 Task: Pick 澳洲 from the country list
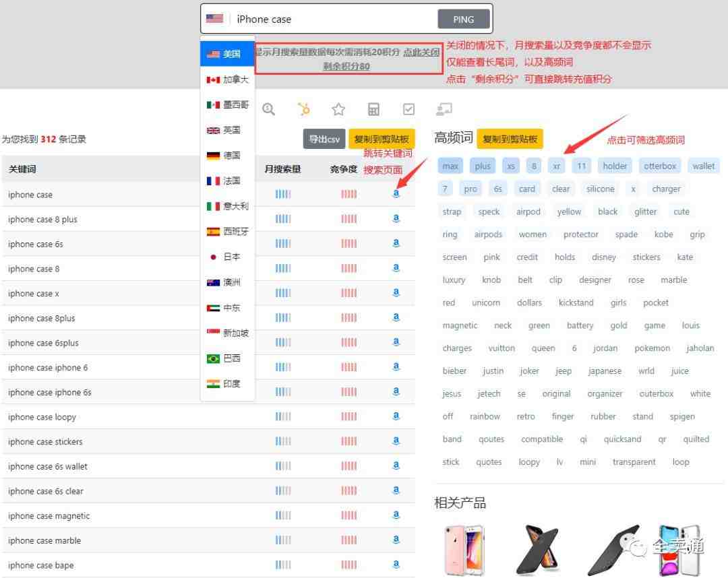click(x=228, y=282)
